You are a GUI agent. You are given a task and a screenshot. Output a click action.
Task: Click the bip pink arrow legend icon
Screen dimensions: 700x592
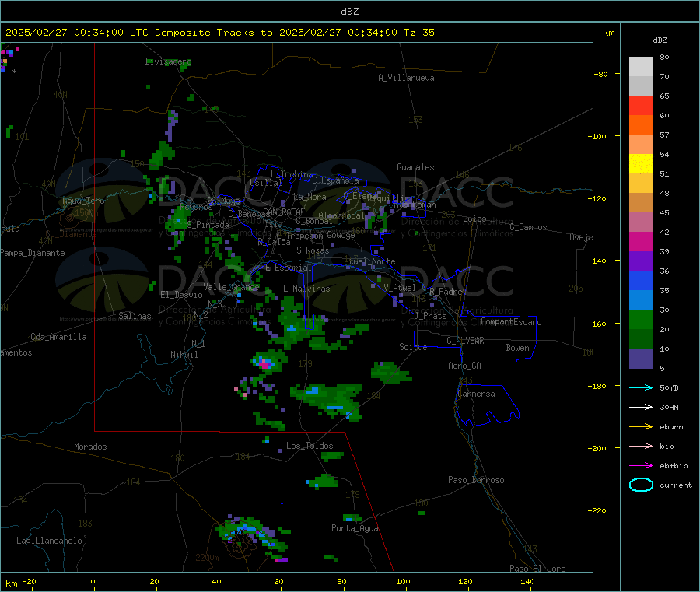tap(641, 446)
